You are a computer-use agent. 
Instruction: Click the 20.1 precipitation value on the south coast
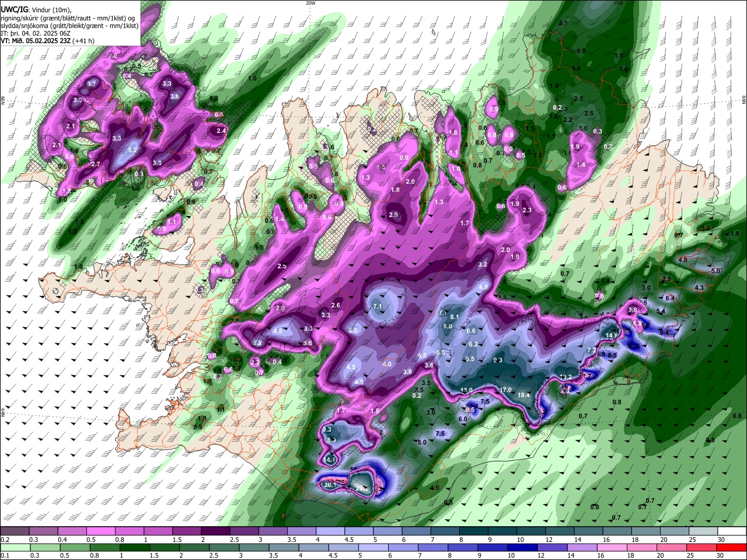(x=330, y=484)
